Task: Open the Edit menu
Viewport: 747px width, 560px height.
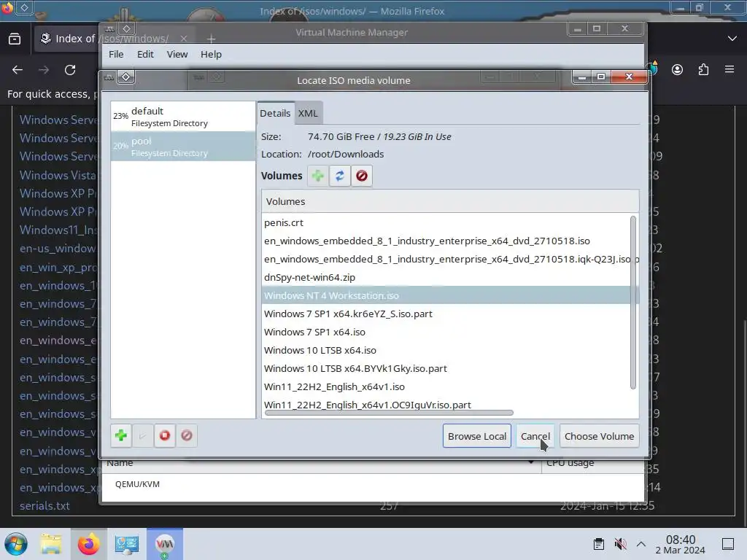Action: (x=145, y=54)
